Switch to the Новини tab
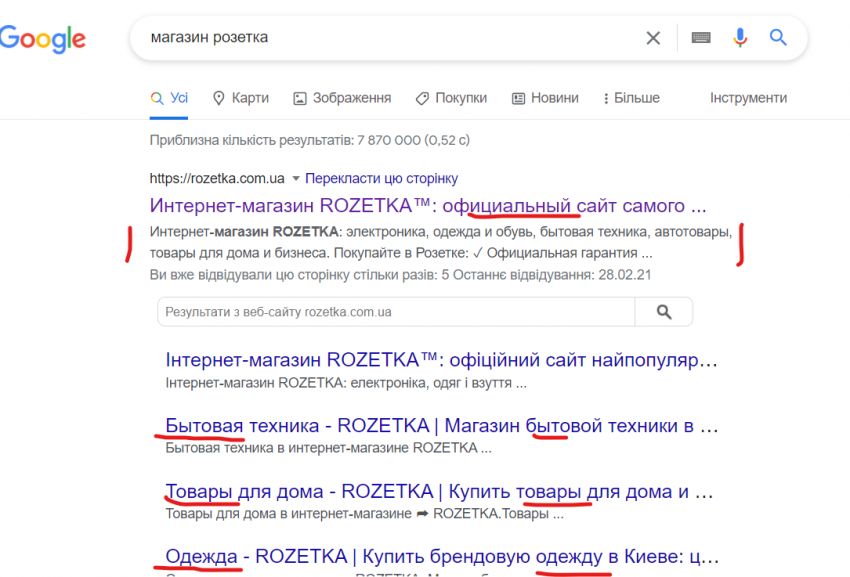The image size is (850, 577). (545, 98)
